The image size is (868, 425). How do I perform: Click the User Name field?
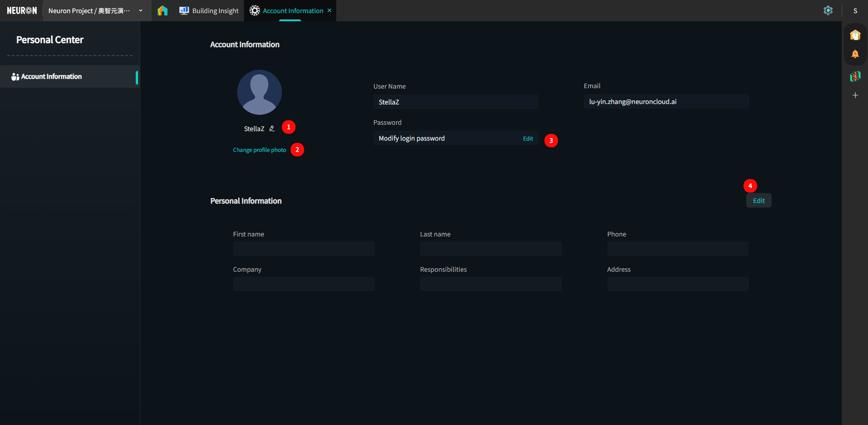[x=456, y=102]
